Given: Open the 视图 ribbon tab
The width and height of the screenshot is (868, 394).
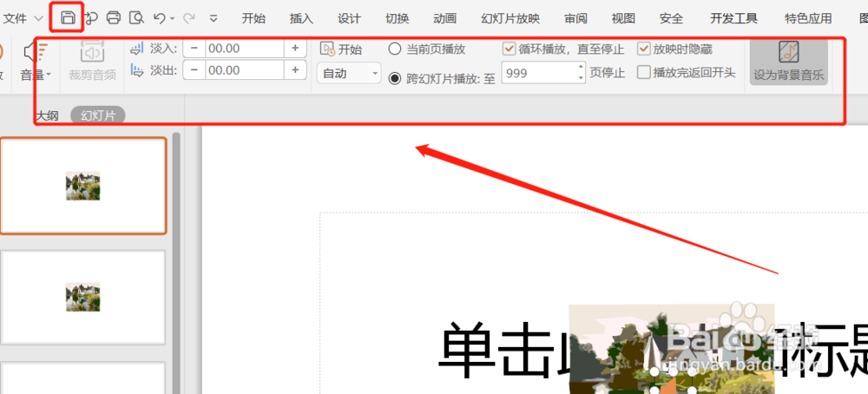Looking at the screenshot, I should (x=623, y=18).
